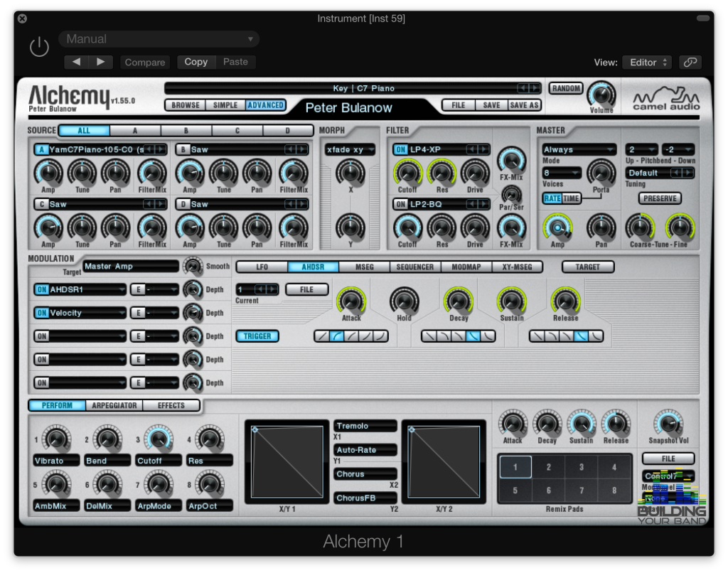728x573 pixels.
Task: Click the X/Y 2 pad
Action: pyautogui.click(x=444, y=461)
